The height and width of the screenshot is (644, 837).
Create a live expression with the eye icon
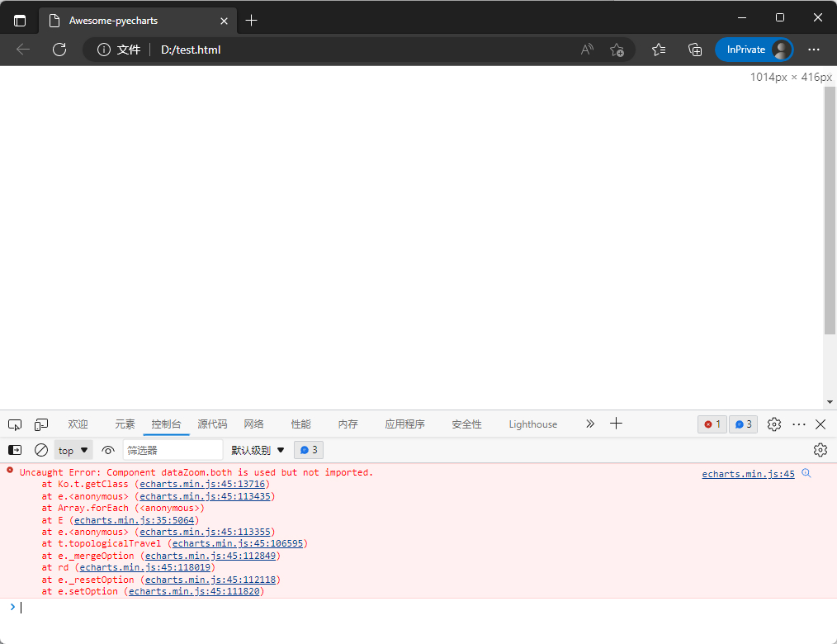108,450
